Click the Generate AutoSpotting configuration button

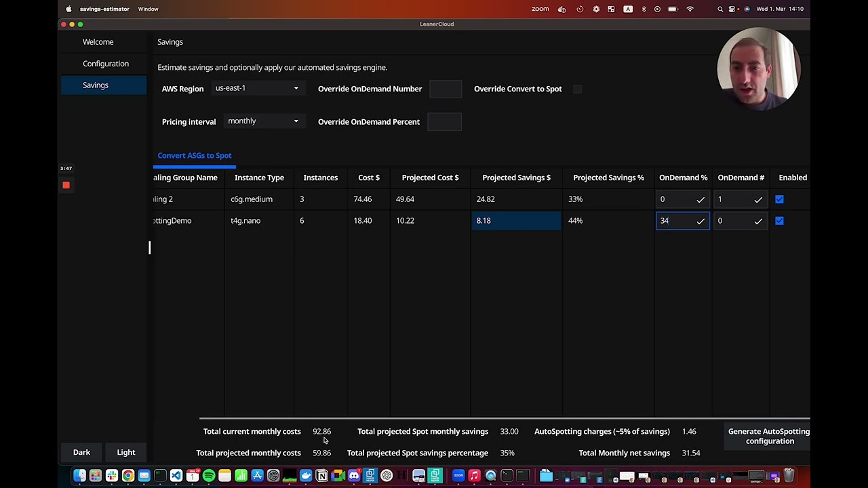tap(769, 436)
